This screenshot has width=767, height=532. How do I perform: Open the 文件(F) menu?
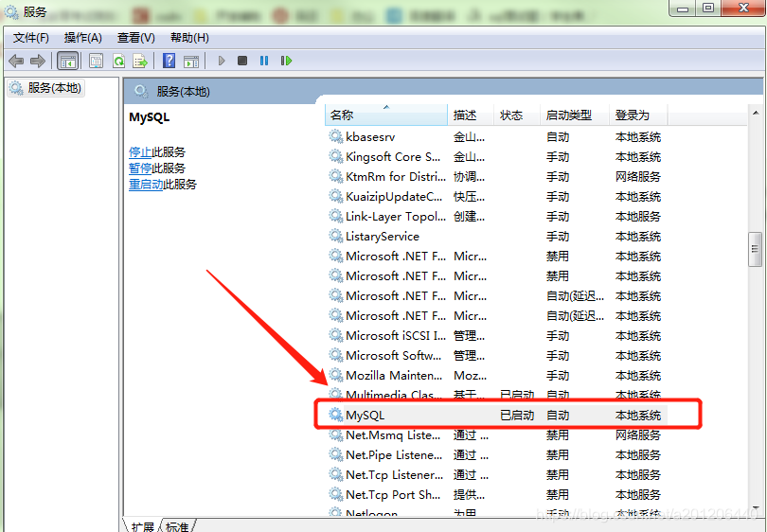(31, 38)
